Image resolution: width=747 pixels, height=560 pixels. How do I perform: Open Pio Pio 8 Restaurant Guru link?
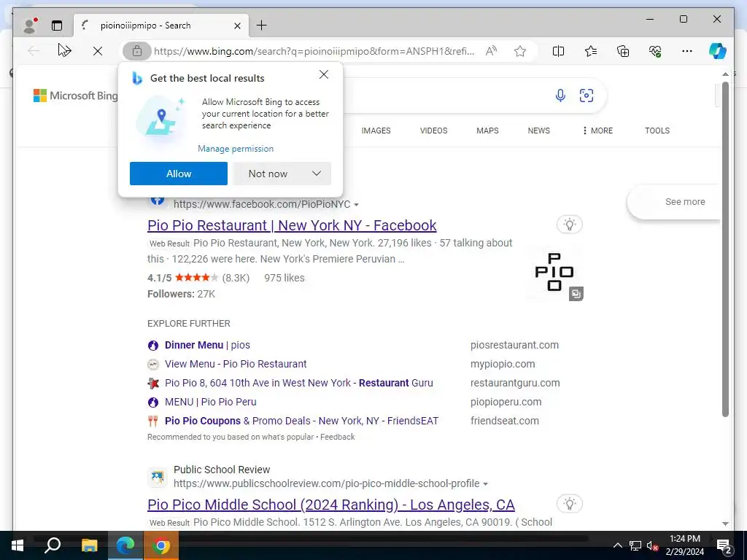click(298, 383)
